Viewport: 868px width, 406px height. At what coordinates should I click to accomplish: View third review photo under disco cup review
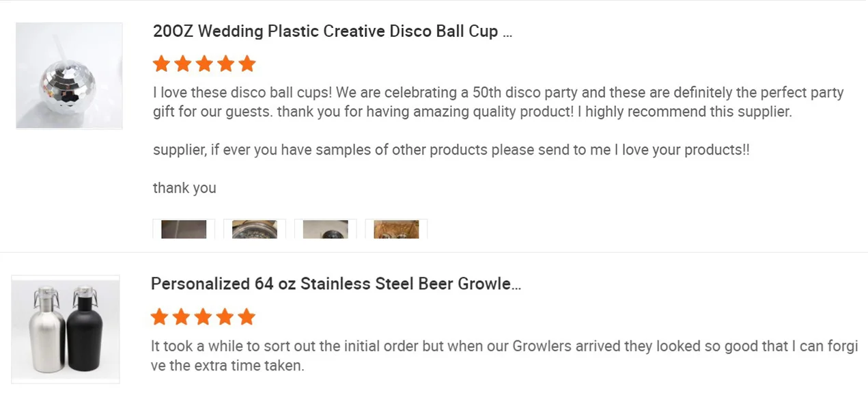coord(326,229)
